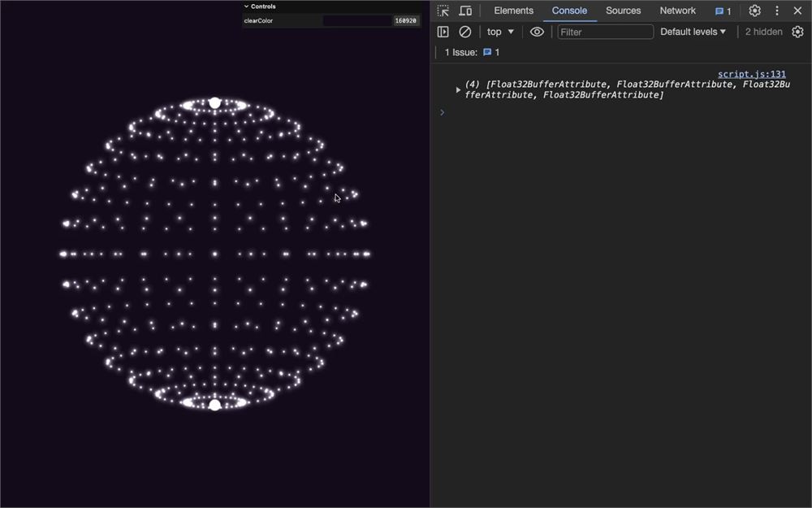This screenshot has width=812, height=508.
Task: Clear the console output
Action: 465,33
